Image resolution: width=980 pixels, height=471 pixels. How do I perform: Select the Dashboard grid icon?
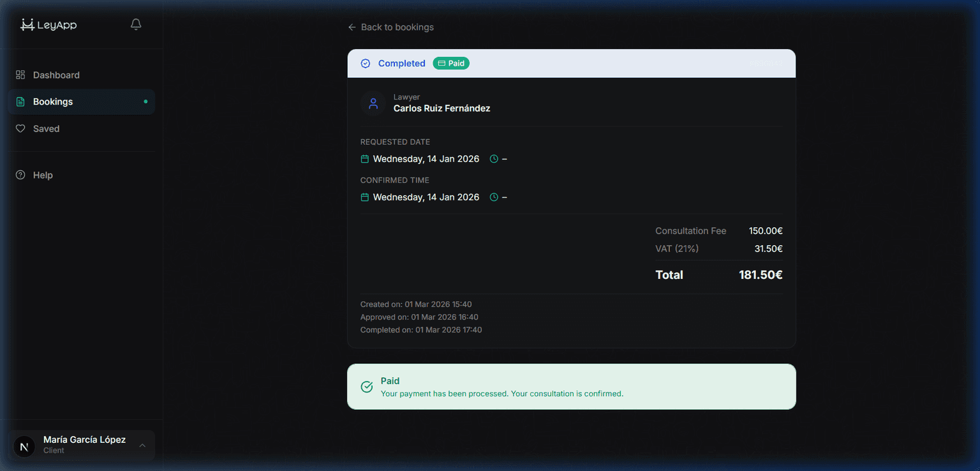tap(19, 75)
